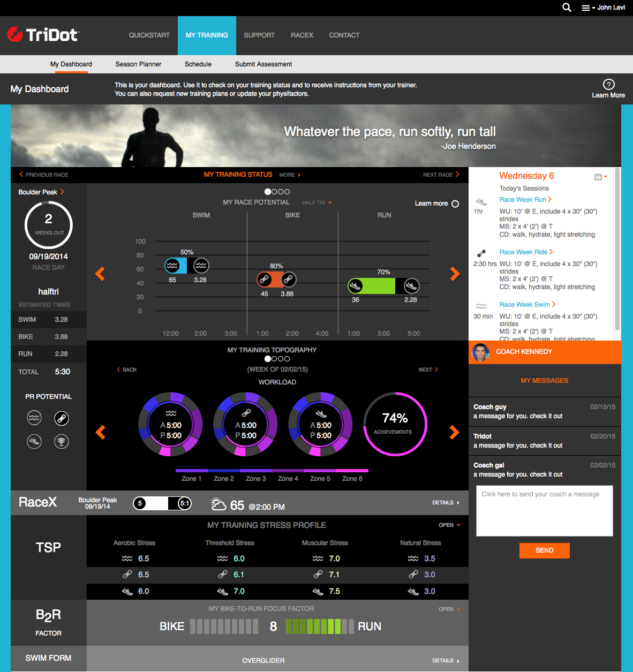Screen dimensions: 633x672
Task: Click the coach message text input field
Action: [544, 510]
